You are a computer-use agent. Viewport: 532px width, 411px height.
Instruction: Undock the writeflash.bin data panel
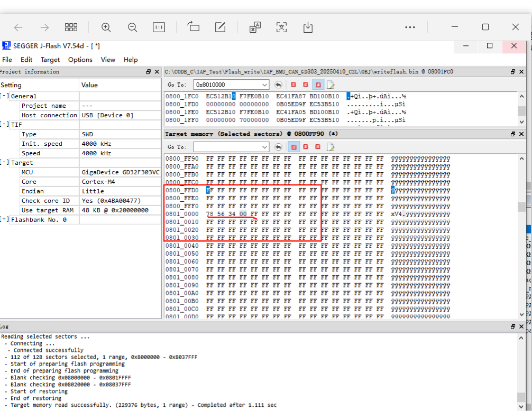click(x=512, y=71)
